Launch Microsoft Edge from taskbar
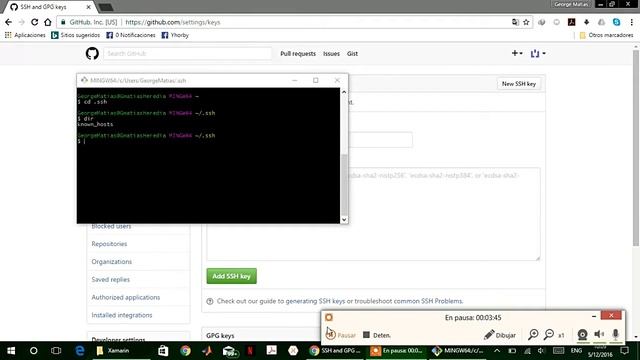The image size is (640, 360). pyautogui.click(x=80, y=351)
